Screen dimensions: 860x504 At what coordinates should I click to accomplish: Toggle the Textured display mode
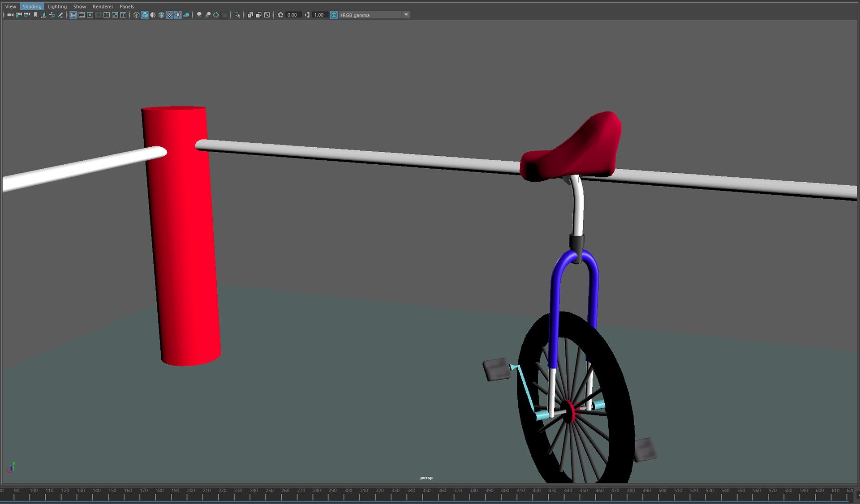[x=169, y=15]
